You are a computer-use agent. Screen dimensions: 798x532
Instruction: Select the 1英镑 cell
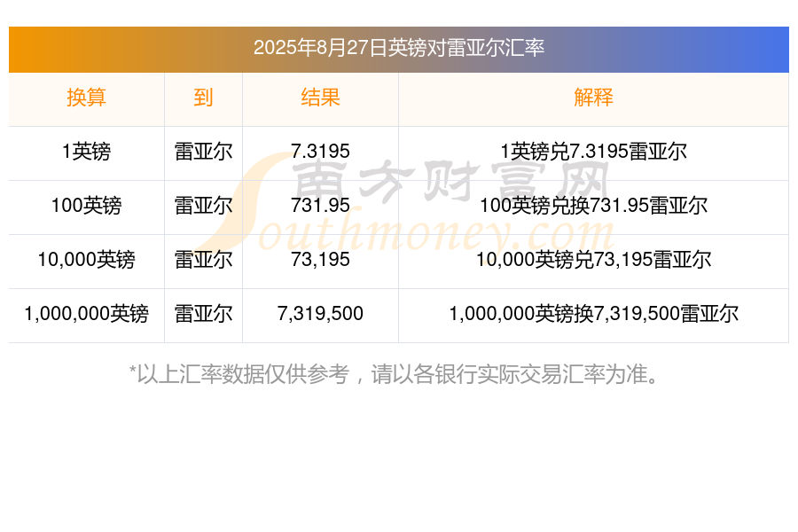tap(86, 152)
